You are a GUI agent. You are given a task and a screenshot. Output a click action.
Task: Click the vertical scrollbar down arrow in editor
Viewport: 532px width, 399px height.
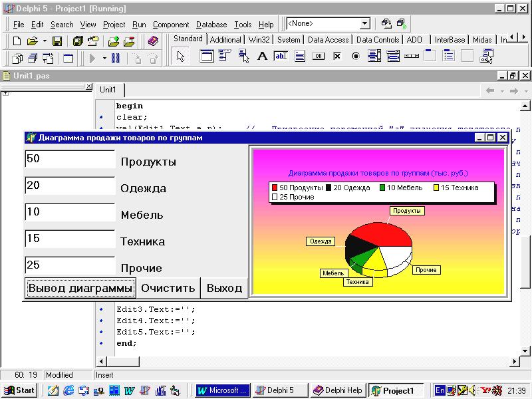pos(525,351)
